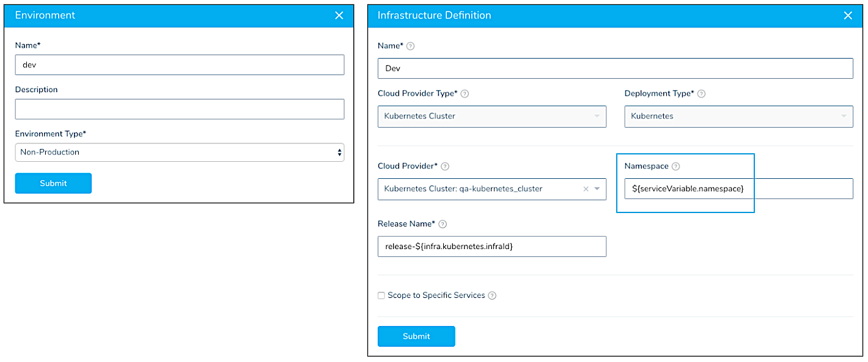Click help icon beside Namespace label
This screenshot has height=362, width=868.
(675, 166)
